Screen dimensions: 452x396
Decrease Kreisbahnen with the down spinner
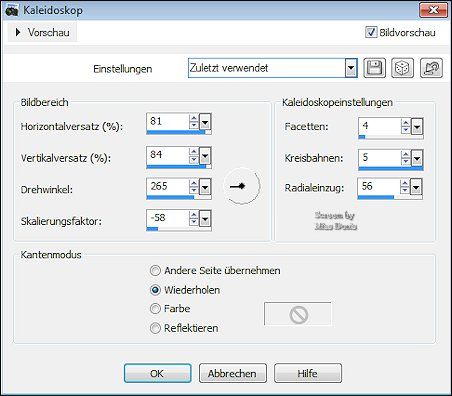coord(406,162)
